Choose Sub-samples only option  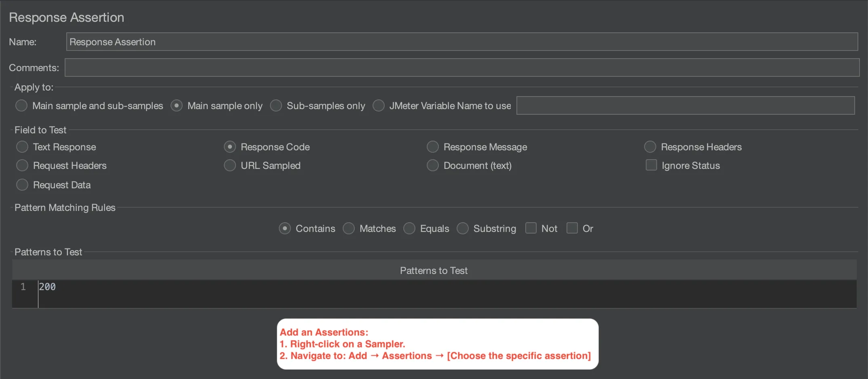pyautogui.click(x=276, y=106)
